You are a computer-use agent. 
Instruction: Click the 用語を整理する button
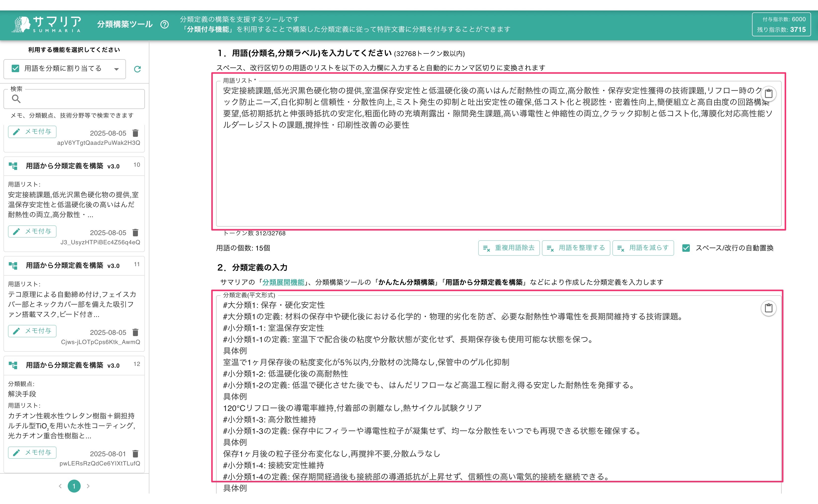(x=576, y=248)
